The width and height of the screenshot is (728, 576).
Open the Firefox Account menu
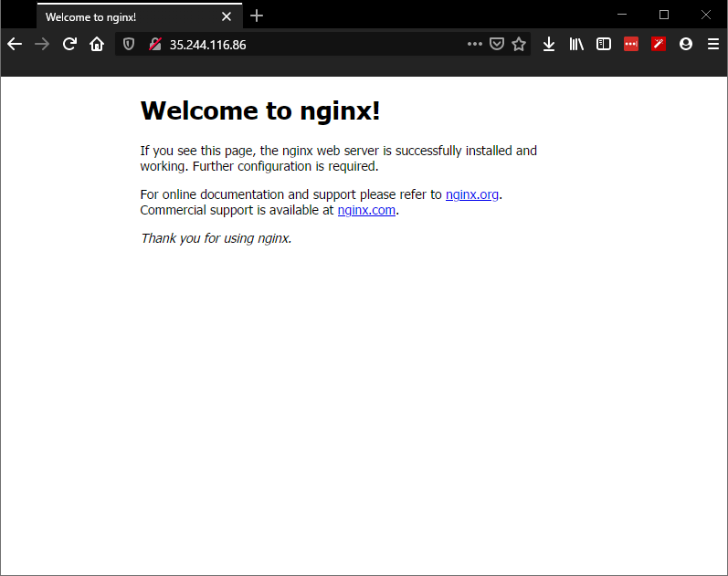(x=686, y=44)
